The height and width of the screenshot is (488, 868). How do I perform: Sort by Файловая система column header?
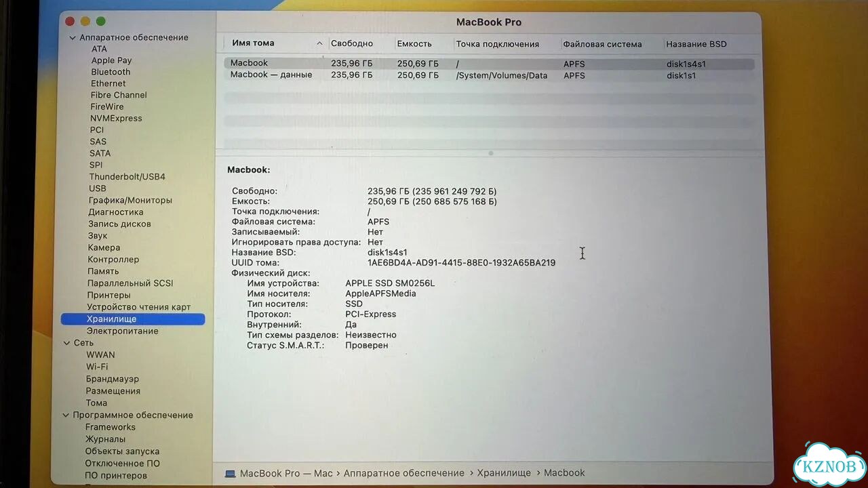602,44
